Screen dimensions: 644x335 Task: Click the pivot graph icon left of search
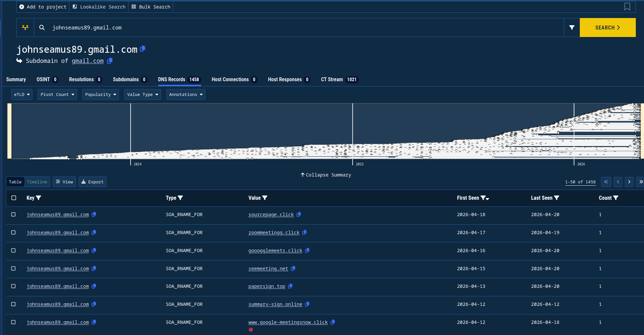[x=25, y=28]
